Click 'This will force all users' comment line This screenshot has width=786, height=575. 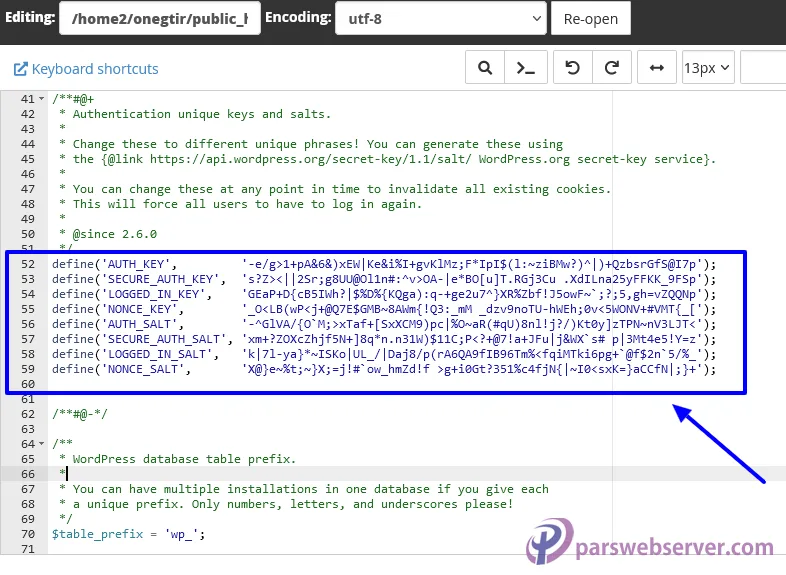241,204
